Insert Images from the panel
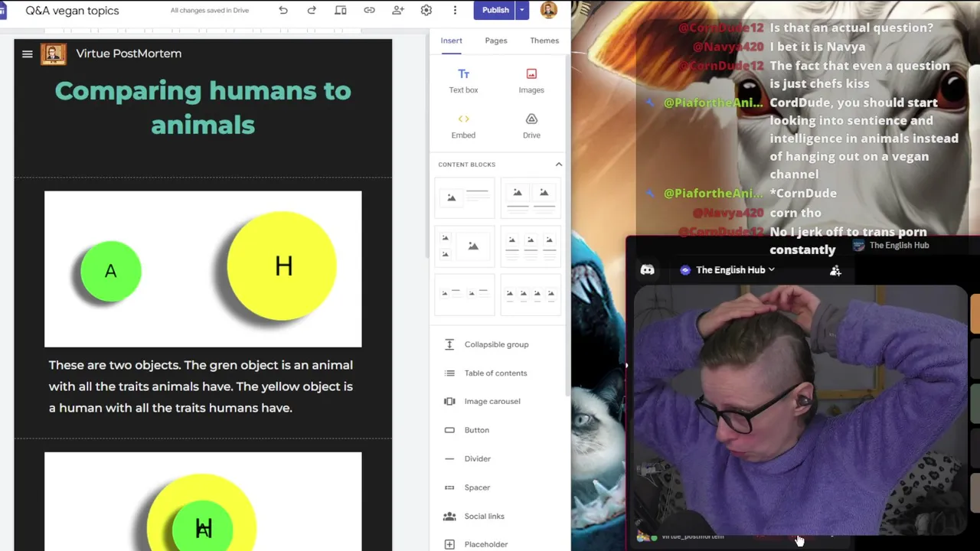 click(531, 80)
